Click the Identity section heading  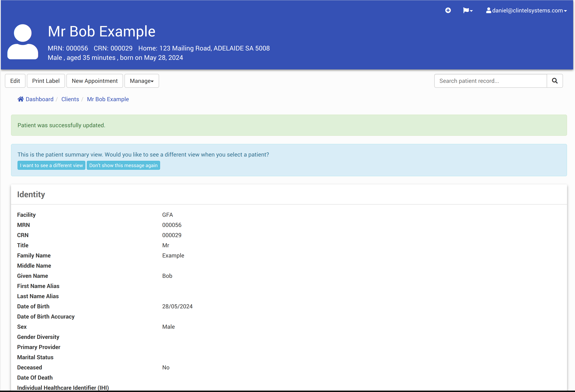coord(31,195)
